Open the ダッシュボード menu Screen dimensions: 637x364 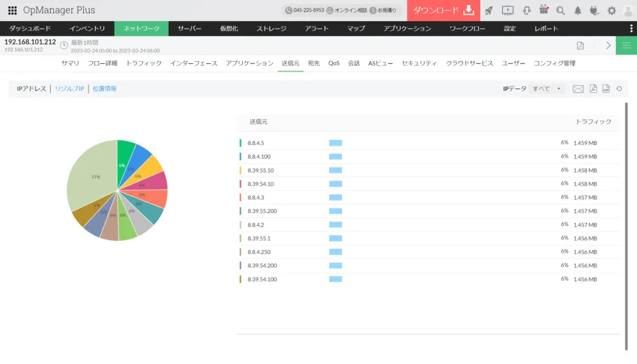(30, 29)
